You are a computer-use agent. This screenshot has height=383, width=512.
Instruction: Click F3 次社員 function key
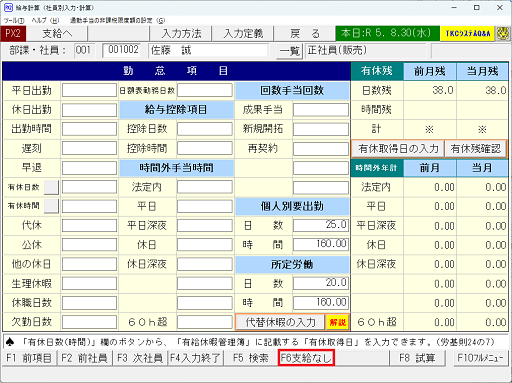pyautogui.click(x=140, y=358)
